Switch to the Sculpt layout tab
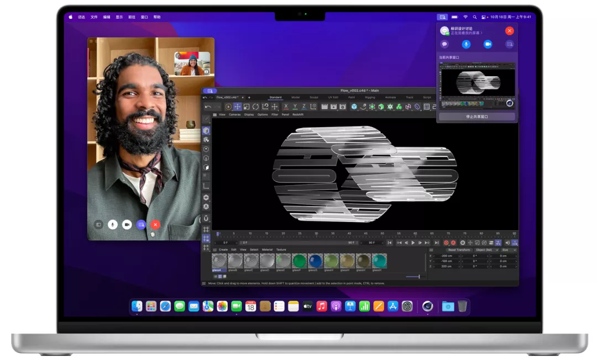The height and width of the screenshot is (364, 597). click(314, 97)
